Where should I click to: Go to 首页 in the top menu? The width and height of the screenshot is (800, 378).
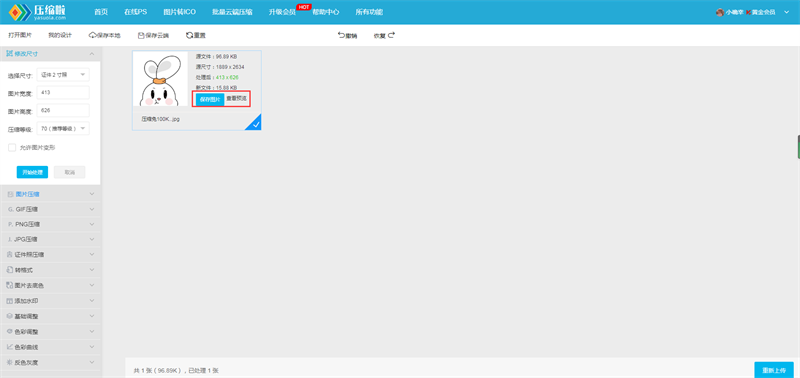pos(101,12)
